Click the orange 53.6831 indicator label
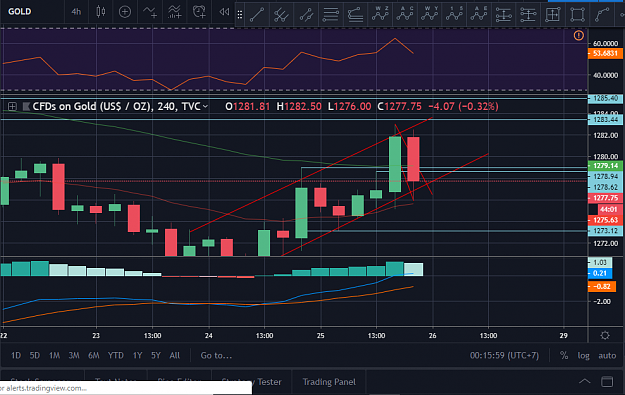The width and height of the screenshot is (625, 395). (x=605, y=53)
